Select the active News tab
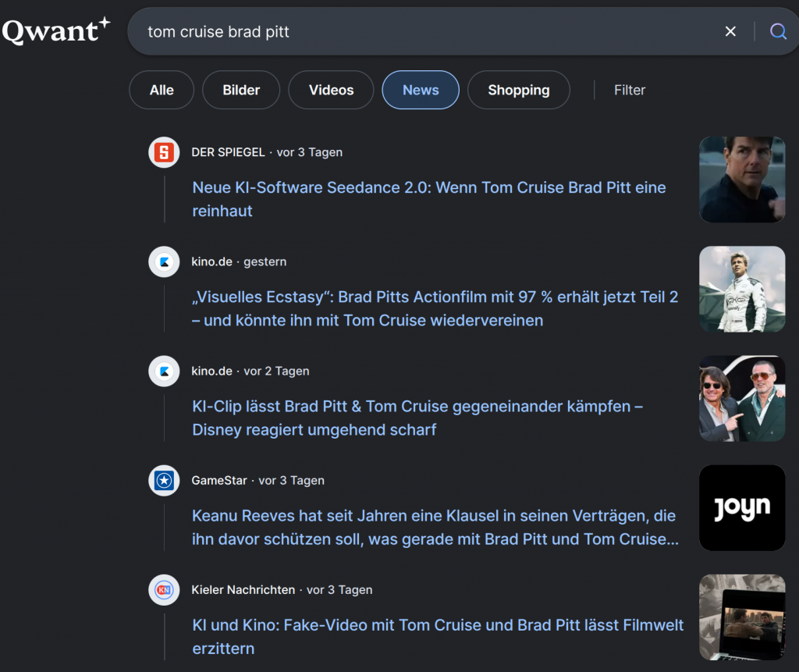Image resolution: width=799 pixels, height=672 pixels. [421, 90]
